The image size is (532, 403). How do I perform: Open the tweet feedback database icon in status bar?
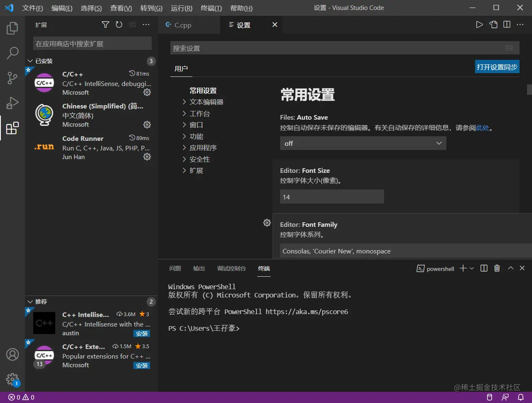[x=490, y=398]
